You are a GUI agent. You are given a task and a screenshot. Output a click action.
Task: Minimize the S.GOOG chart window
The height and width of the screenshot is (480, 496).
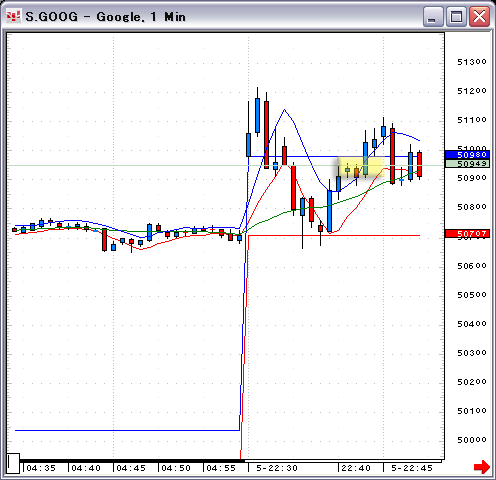(433, 16)
